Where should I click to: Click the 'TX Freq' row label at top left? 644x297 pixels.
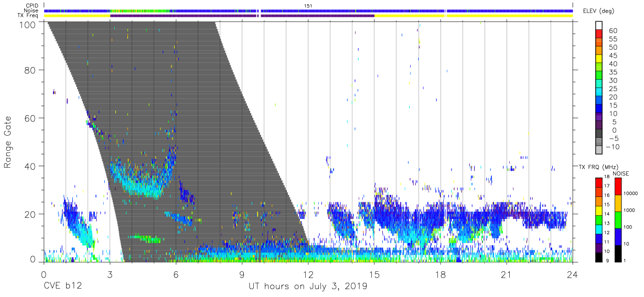tap(29, 16)
